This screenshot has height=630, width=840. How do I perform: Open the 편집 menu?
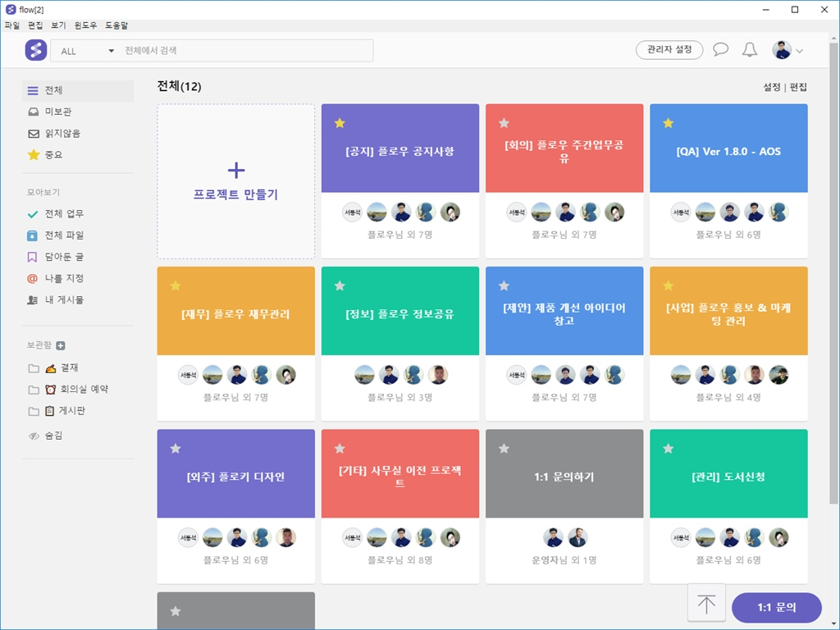click(x=35, y=25)
